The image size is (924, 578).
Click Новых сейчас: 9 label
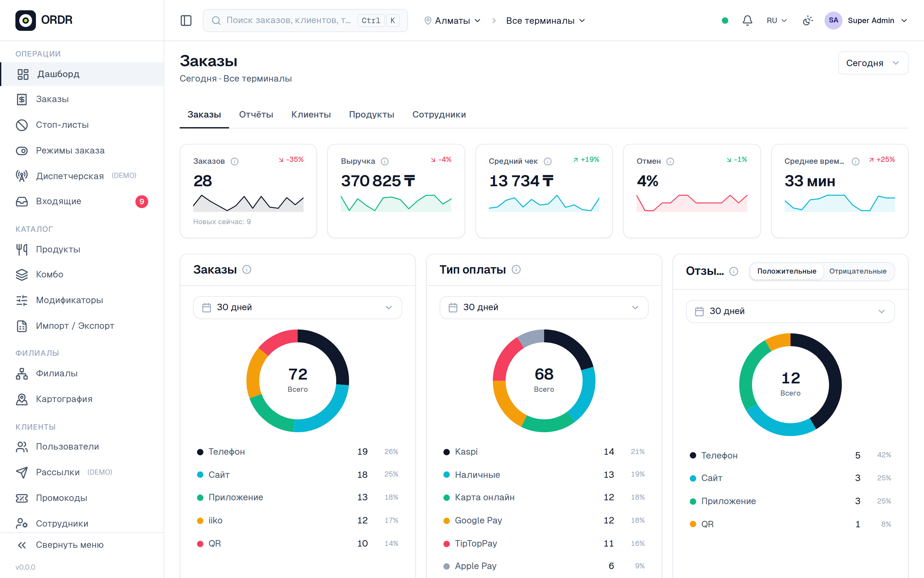point(222,222)
